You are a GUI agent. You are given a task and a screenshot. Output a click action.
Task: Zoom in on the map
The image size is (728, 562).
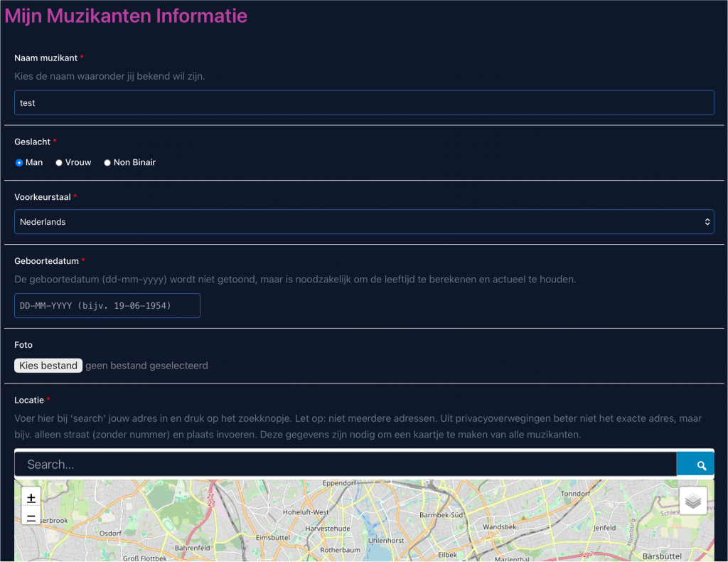click(31, 498)
